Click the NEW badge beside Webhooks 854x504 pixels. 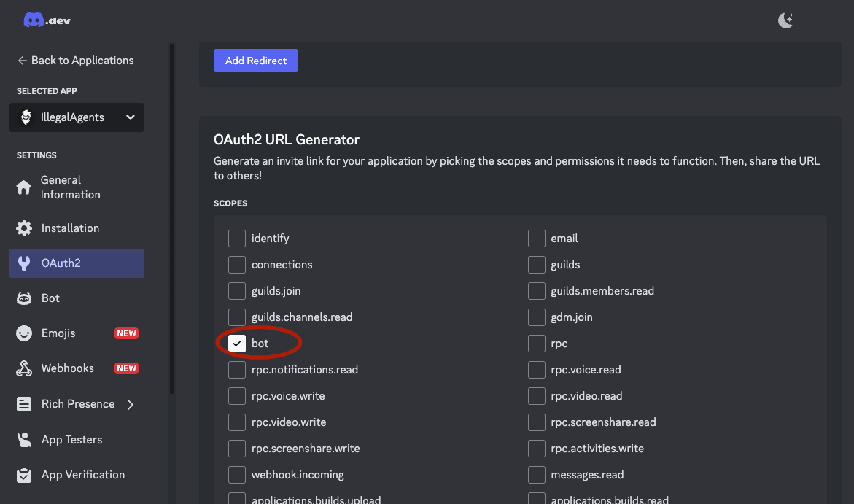tap(126, 368)
